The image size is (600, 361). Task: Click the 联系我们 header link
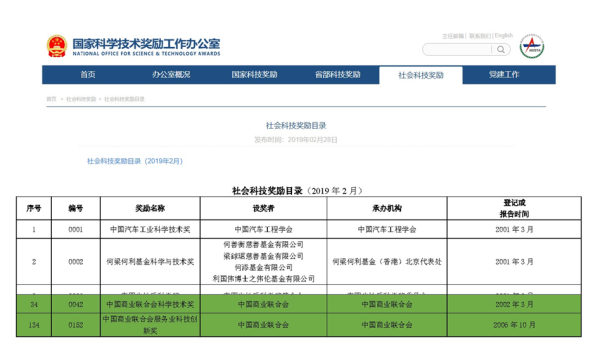(x=480, y=36)
